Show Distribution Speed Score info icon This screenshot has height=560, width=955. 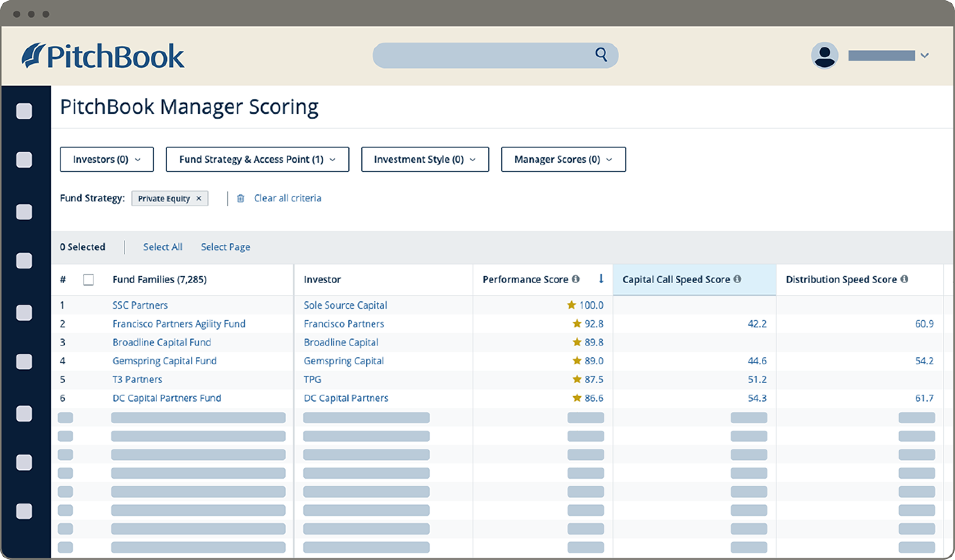[904, 279]
